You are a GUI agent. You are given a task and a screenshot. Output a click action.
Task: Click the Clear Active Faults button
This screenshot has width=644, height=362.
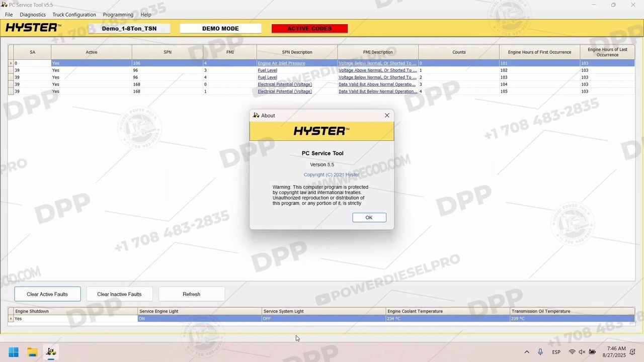[x=47, y=294]
